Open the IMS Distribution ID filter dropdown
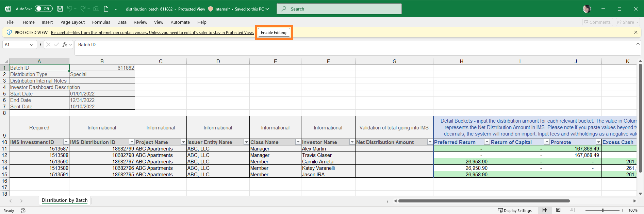Screen dimensions: 644x214 click(132, 142)
